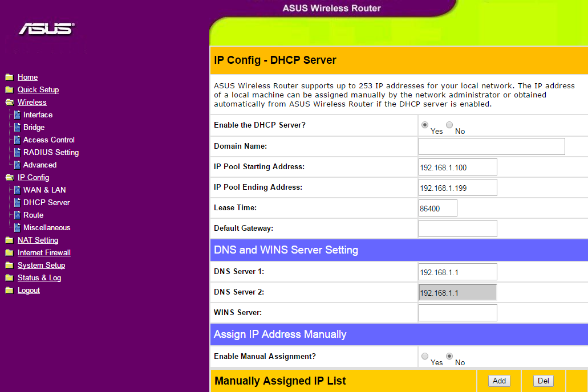Click the DNS and WINS Server Setting header
The image size is (588, 392).
pos(286,250)
